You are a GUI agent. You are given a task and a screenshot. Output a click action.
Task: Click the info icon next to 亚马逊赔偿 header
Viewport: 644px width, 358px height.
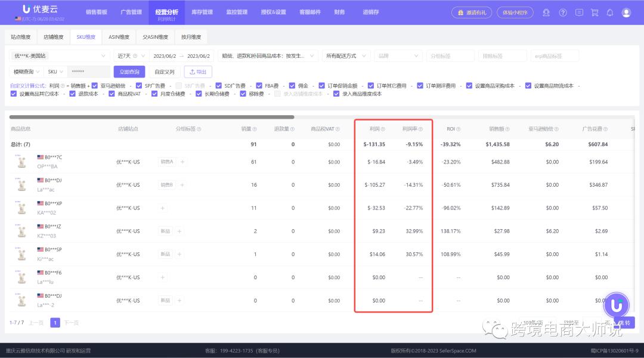coord(556,129)
